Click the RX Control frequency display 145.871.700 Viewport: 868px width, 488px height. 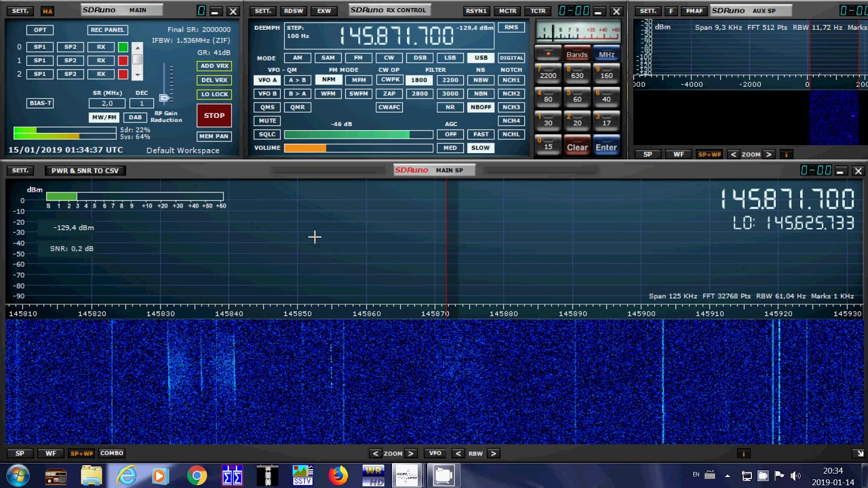pyautogui.click(x=396, y=35)
